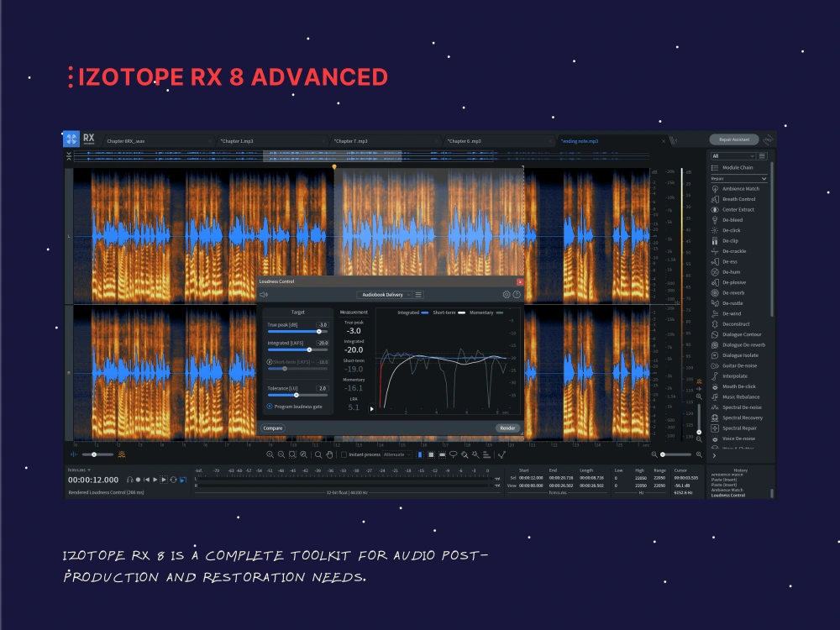Click the zoom in icon in toolbar
Screen dimensions: 840x630
pos(270,454)
